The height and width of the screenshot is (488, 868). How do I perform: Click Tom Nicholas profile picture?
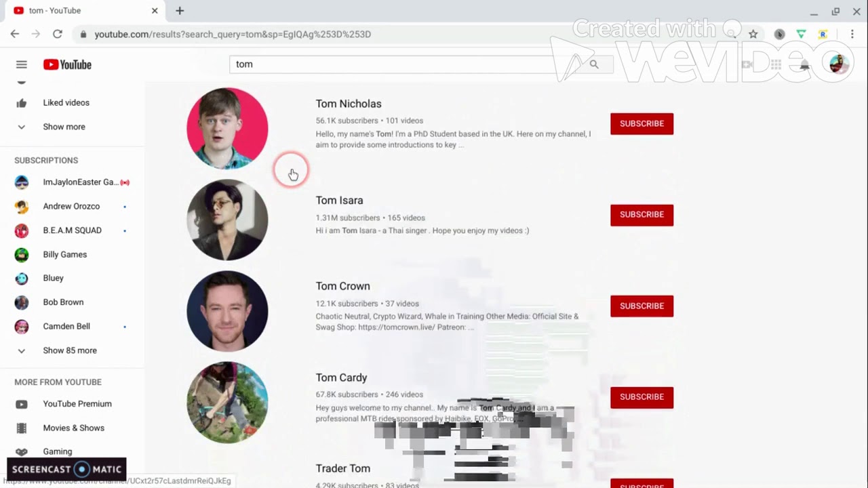pos(227,128)
